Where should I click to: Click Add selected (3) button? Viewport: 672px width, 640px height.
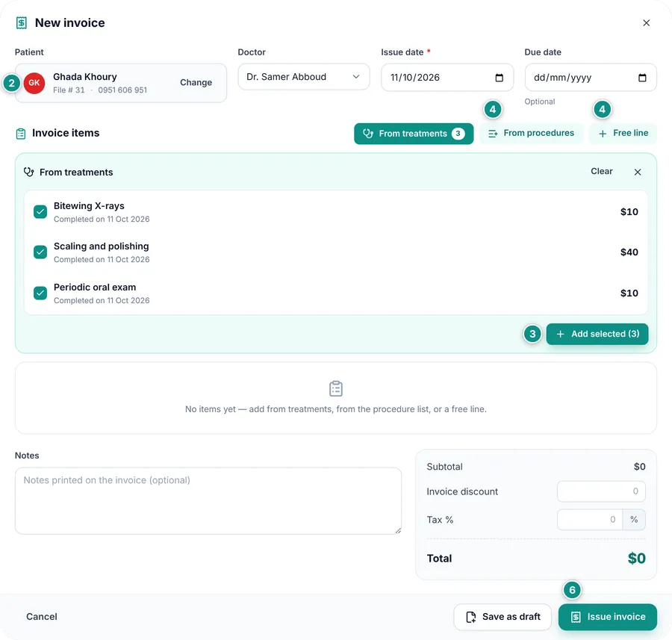pyautogui.click(x=597, y=334)
